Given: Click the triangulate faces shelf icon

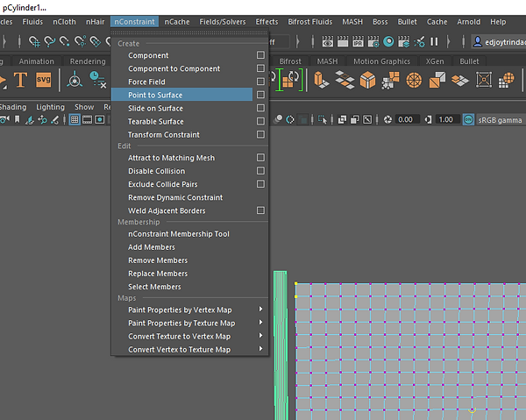Looking at the screenshot, I should click(x=437, y=80).
